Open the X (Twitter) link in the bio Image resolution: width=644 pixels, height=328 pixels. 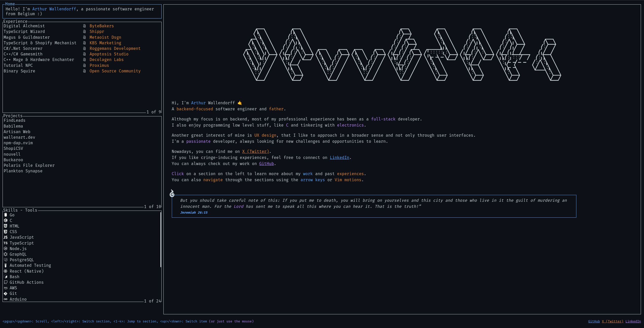coord(255,152)
